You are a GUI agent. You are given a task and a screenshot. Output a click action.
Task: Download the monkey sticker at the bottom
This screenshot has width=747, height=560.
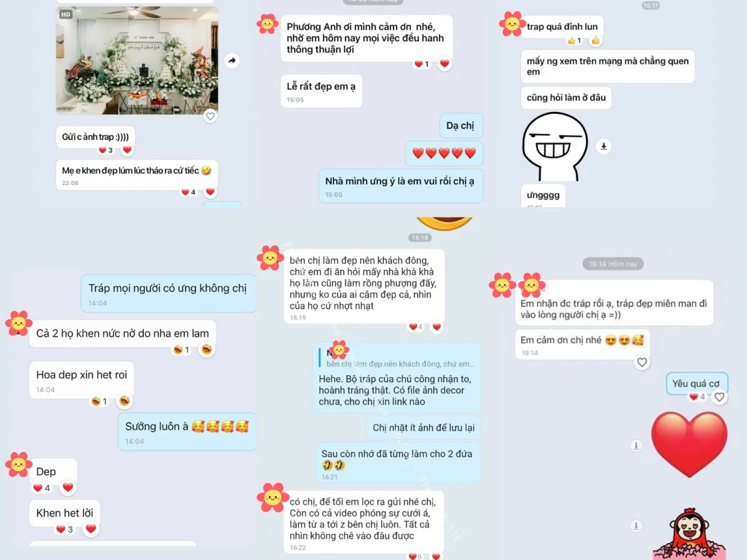(x=636, y=526)
